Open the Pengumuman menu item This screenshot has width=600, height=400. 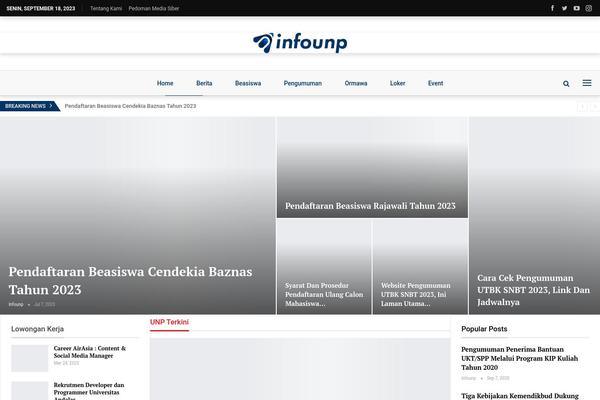click(x=303, y=83)
